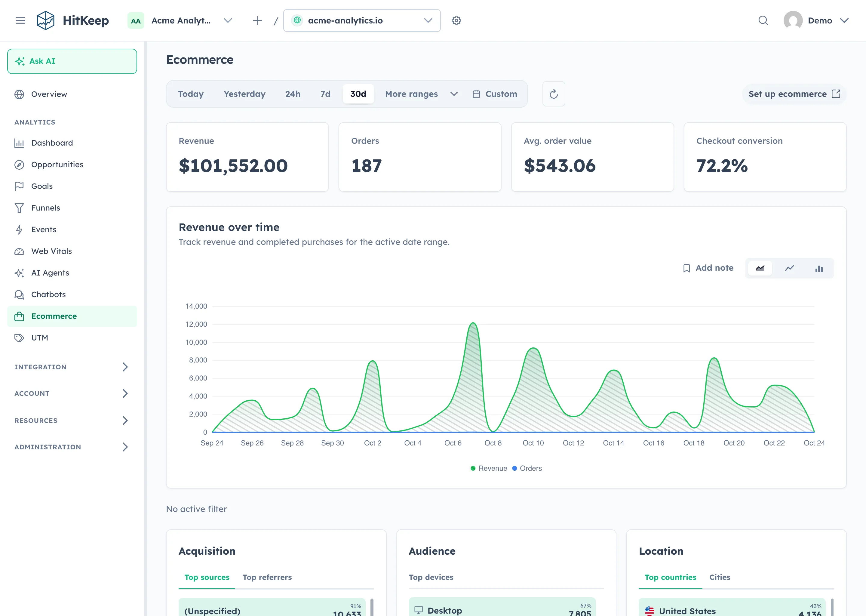
Task: Select 7d date range
Action: point(325,94)
